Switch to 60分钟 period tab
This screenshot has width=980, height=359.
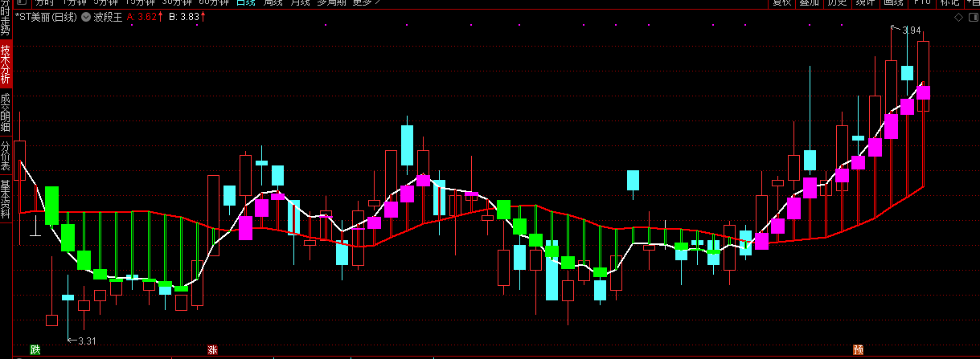point(212,2)
